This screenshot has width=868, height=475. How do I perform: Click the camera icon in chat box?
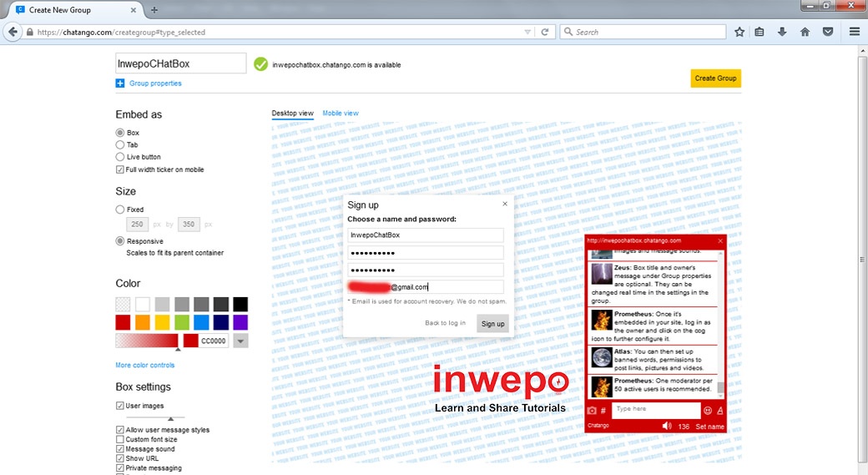click(x=592, y=411)
